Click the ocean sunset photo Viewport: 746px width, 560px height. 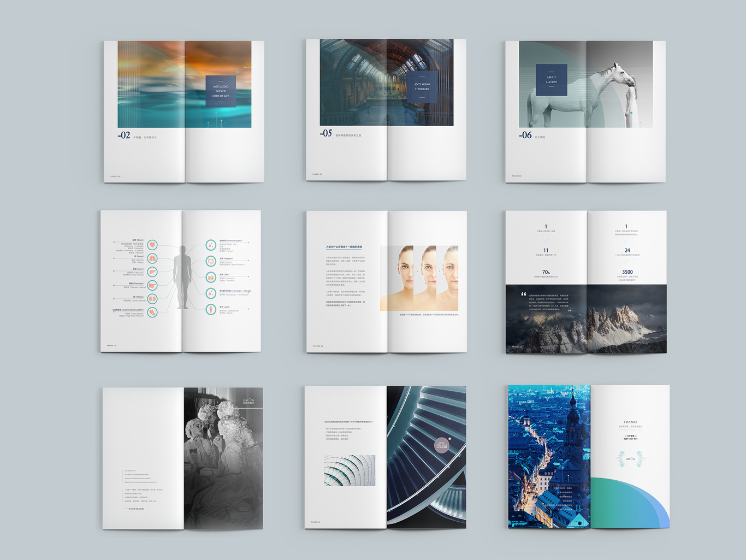[x=185, y=84]
